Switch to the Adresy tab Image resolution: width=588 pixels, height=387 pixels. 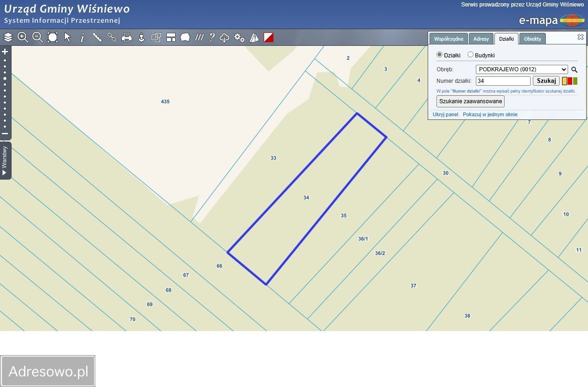pyautogui.click(x=481, y=39)
